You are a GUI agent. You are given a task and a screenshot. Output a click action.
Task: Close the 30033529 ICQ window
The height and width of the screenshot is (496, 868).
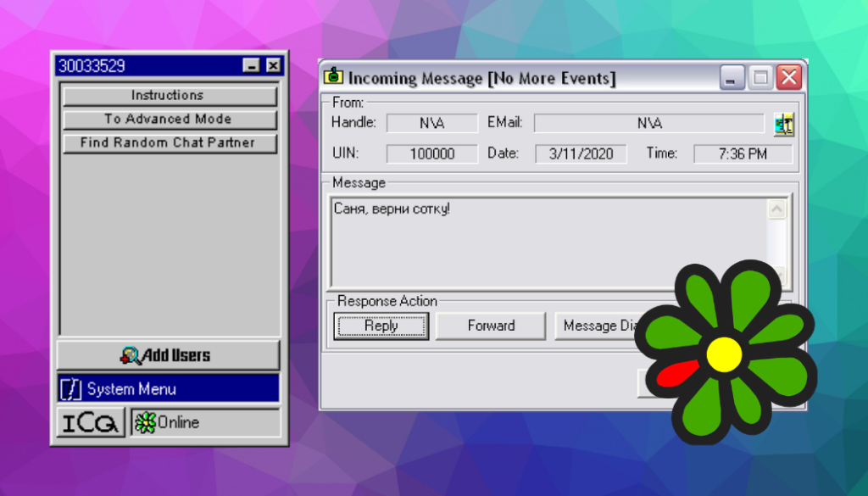(274, 66)
